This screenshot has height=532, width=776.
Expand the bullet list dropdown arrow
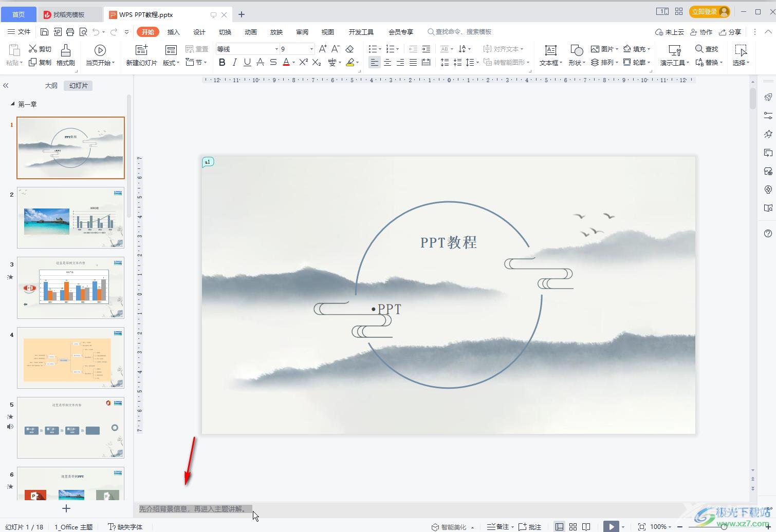click(380, 49)
